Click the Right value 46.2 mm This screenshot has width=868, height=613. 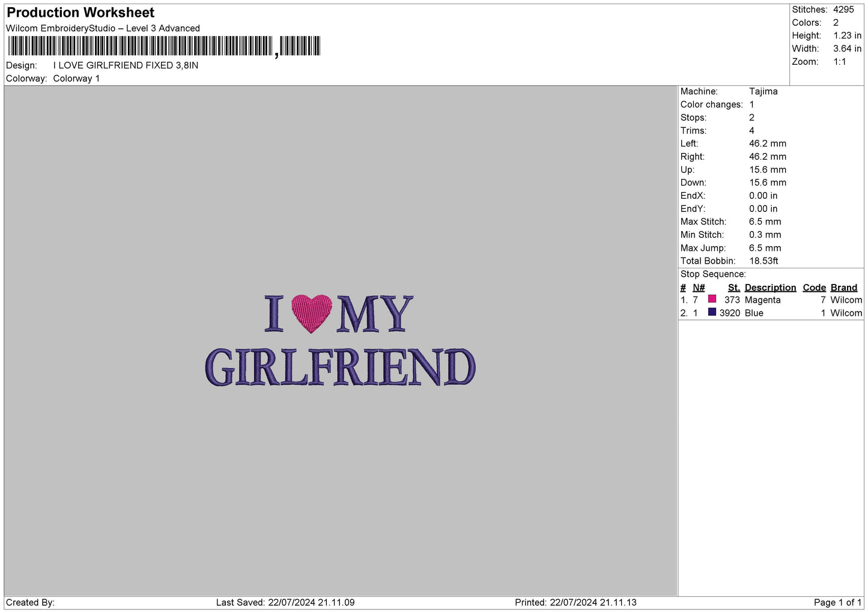pyautogui.click(x=768, y=157)
